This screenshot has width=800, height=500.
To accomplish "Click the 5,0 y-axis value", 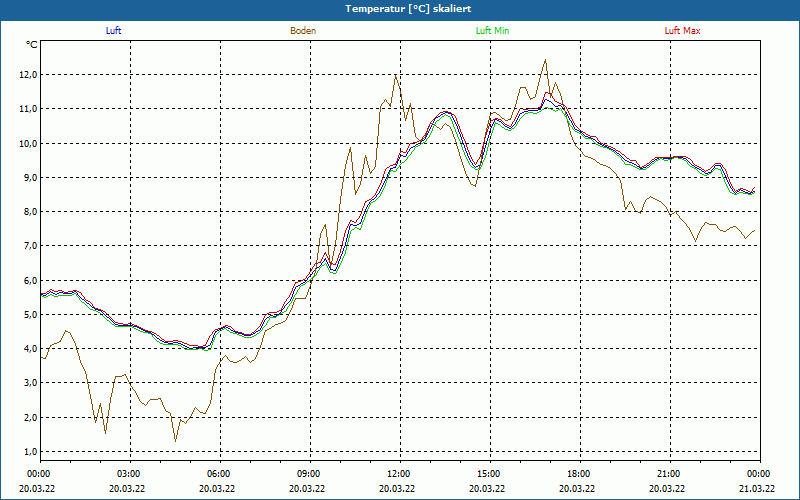I will coord(31,315).
